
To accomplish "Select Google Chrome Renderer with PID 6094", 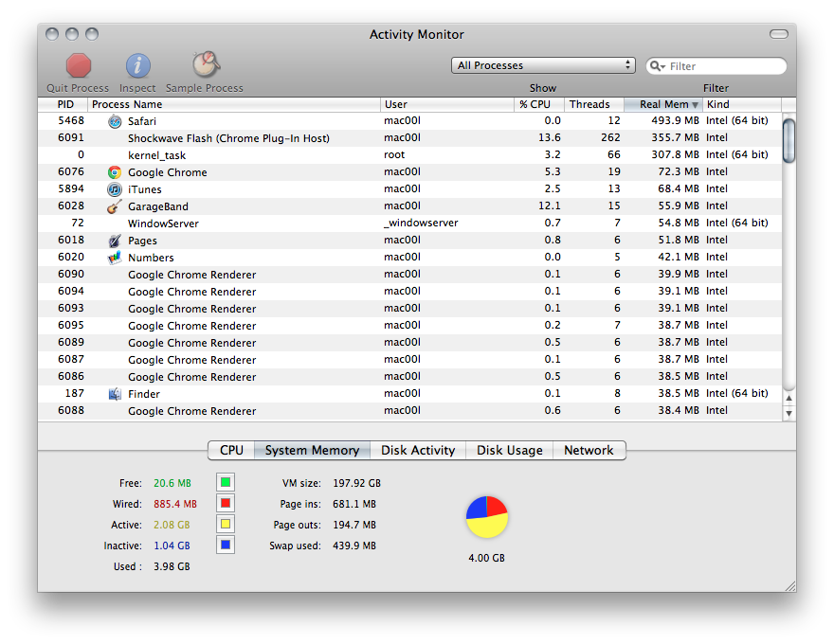I will (409, 291).
